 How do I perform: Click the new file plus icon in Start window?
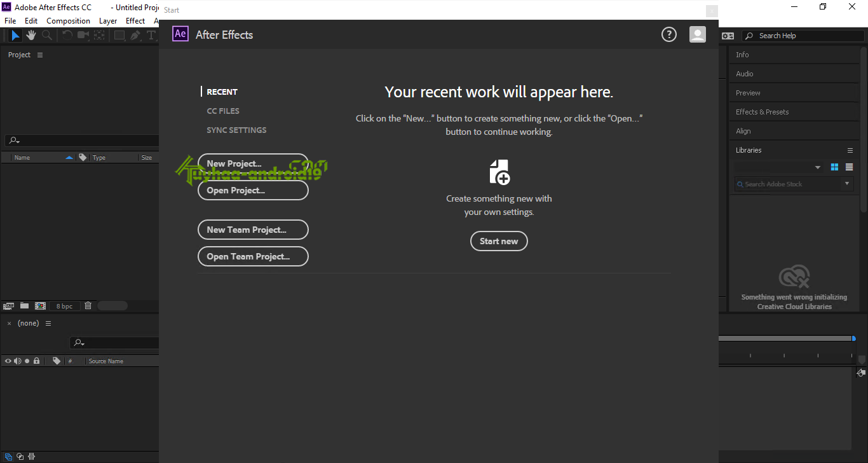coord(499,172)
